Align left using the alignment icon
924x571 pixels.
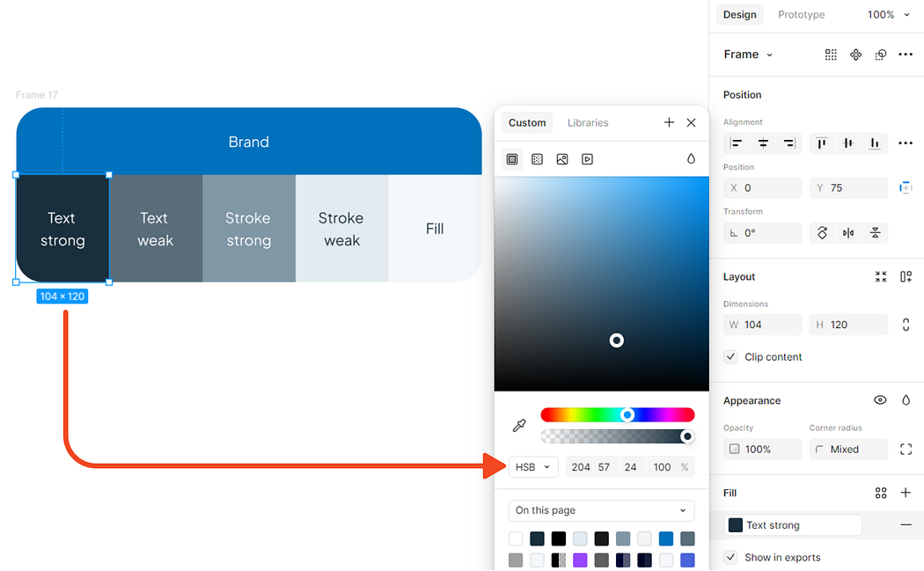tap(736, 143)
